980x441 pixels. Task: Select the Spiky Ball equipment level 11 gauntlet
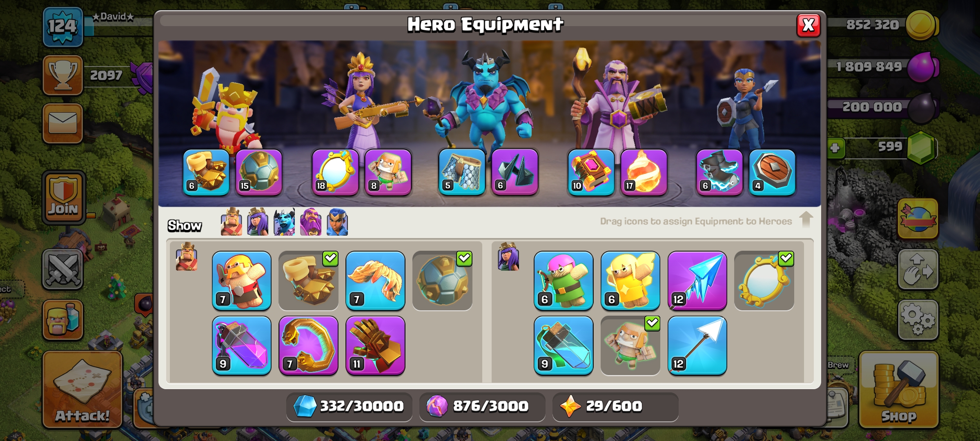[375, 345]
